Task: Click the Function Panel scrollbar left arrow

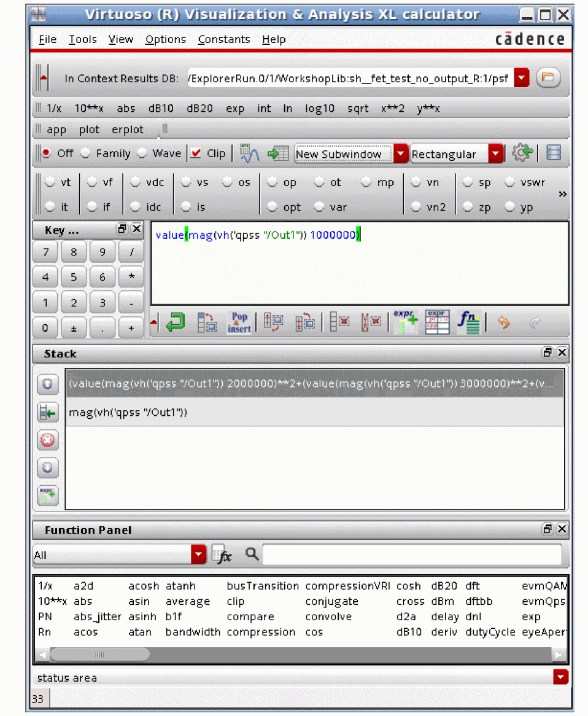Action: 42,655
